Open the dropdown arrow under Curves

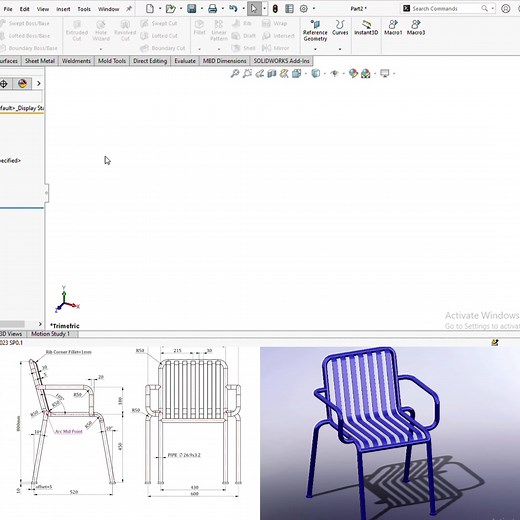340,49
